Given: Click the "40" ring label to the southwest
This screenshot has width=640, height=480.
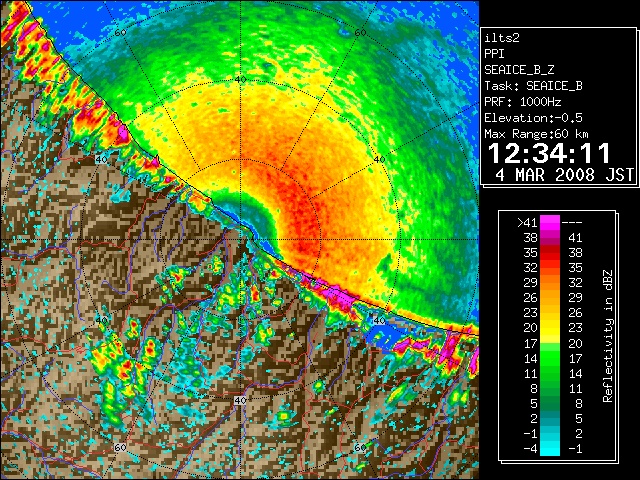Looking at the screenshot, I should click(x=101, y=320).
